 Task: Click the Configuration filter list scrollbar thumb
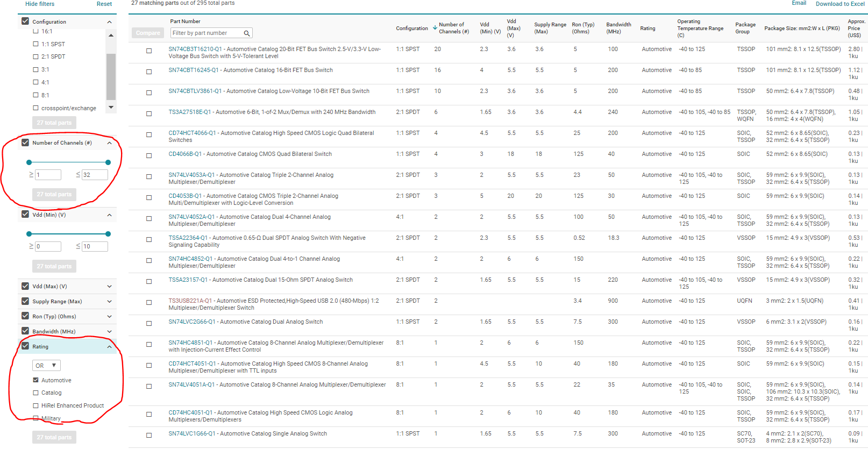(x=111, y=77)
